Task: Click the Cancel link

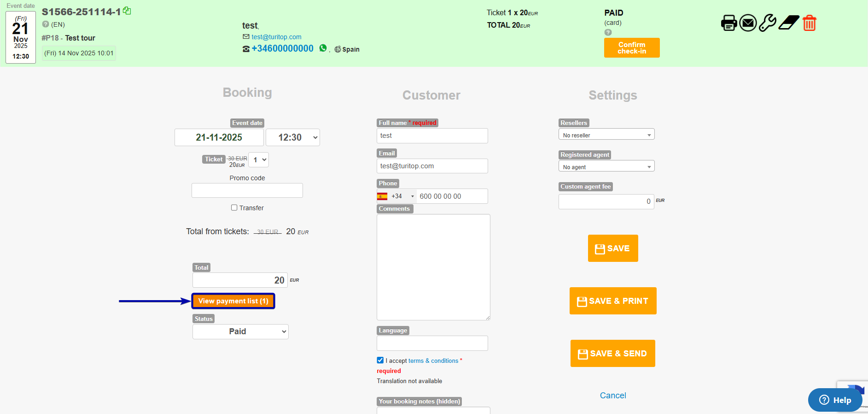Action: click(x=612, y=396)
